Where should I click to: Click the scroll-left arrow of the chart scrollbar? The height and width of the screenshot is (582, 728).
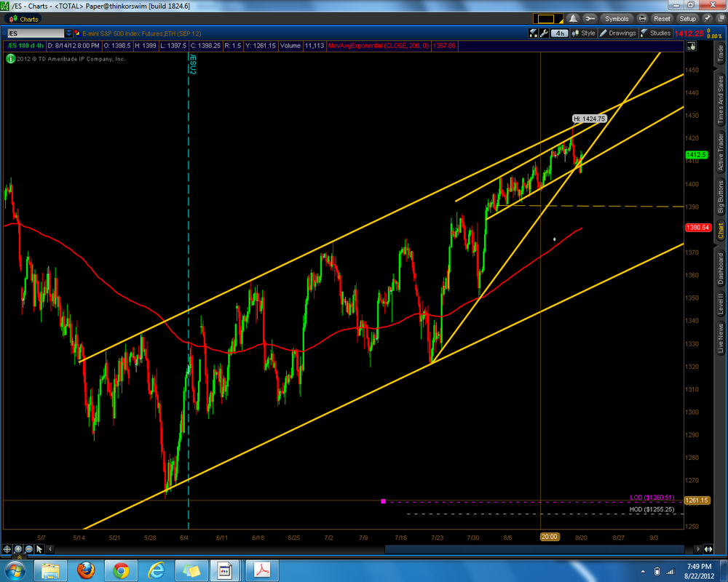point(50,549)
